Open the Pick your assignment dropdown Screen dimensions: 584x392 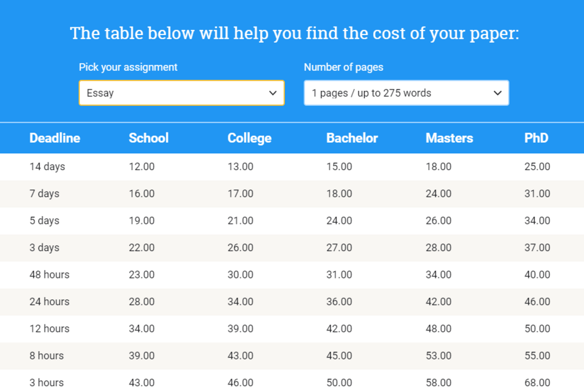click(181, 93)
